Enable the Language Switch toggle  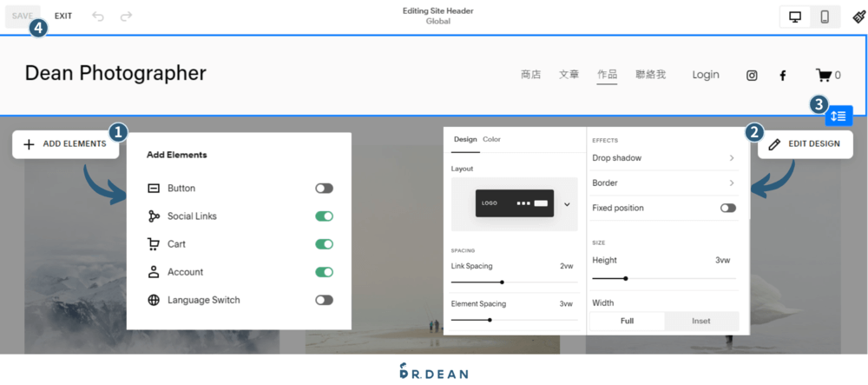325,300
